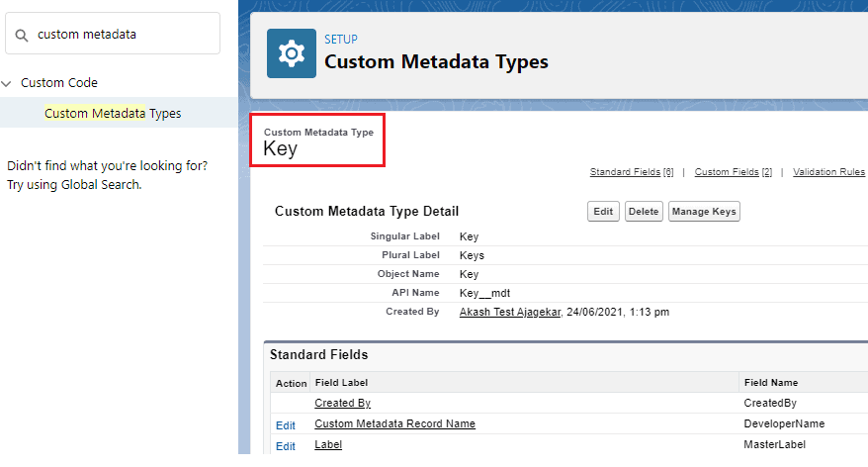Go to the Validation Rules section link
This screenshot has height=467, width=868.
(x=828, y=172)
